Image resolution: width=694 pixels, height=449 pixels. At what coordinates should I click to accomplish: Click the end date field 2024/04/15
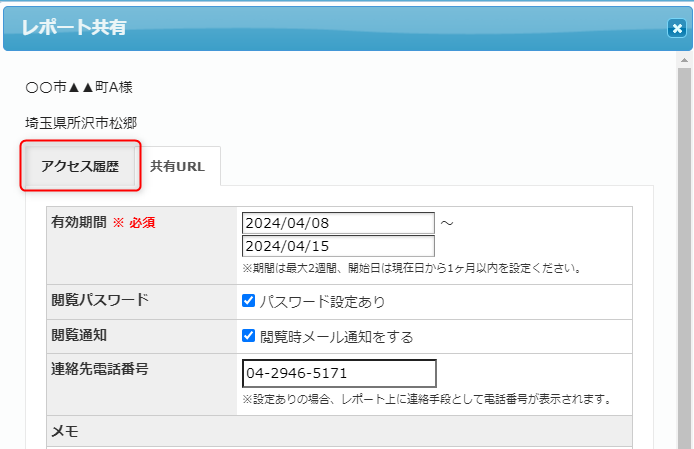coord(338,246)
